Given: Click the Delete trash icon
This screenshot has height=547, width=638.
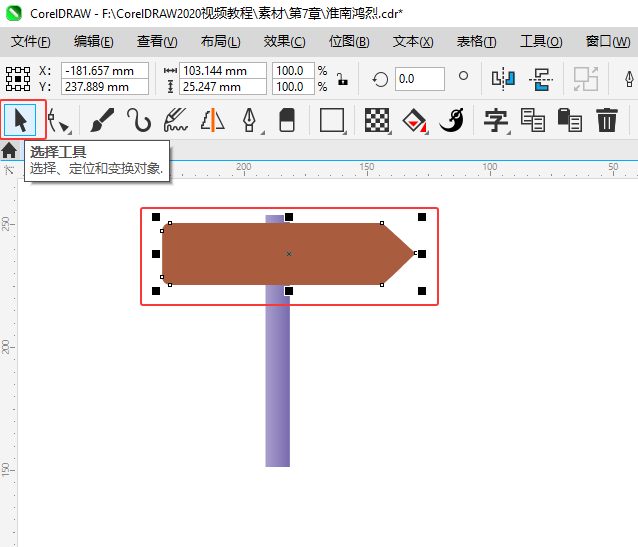Looking at the screenshot, I should click(607, 120).
